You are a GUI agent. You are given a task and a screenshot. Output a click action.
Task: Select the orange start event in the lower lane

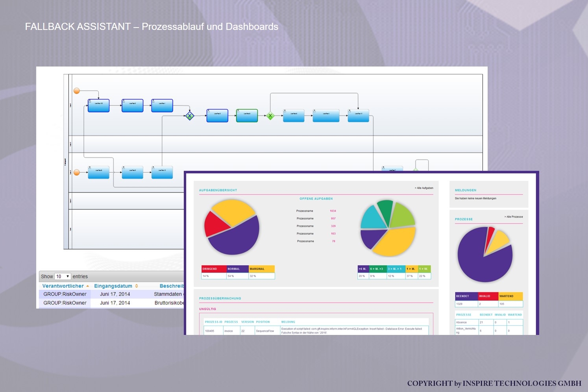[x=77, y=172]
